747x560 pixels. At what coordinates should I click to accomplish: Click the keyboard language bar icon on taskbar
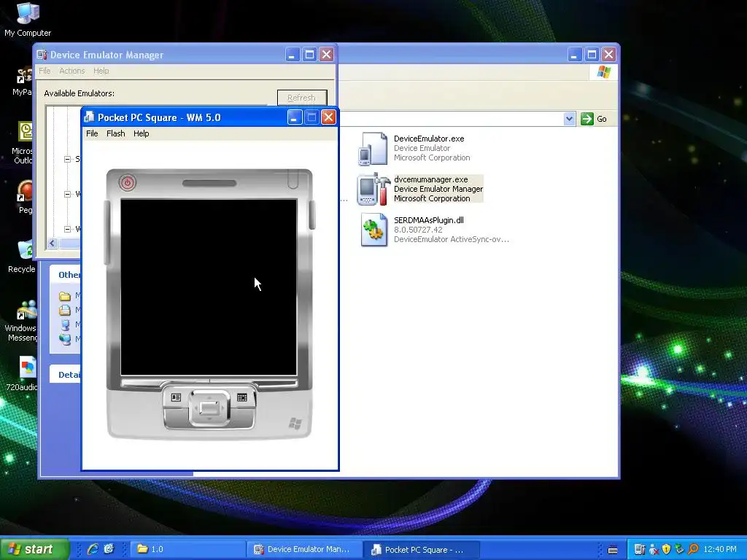[x=613, y=550]
